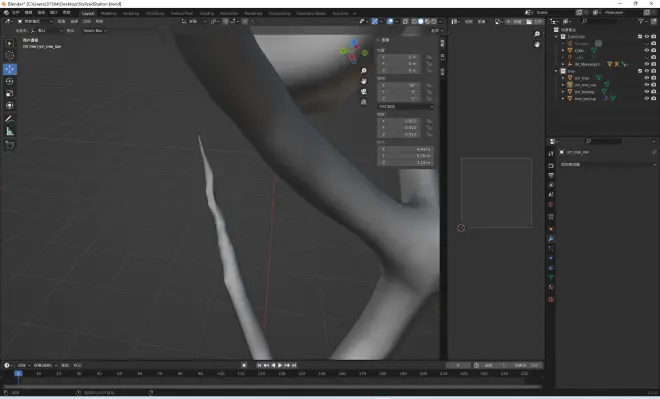The width and height of the screenshot is (660, 399).
Task: Expand SK_Mannequin in outliner
Action: [563, 64]
